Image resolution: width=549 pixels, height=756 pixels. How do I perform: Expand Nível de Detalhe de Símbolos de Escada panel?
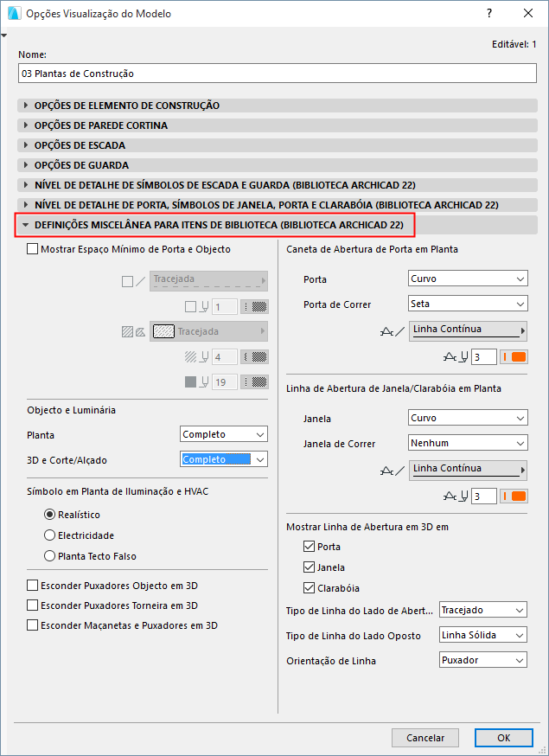click(278, 185)
